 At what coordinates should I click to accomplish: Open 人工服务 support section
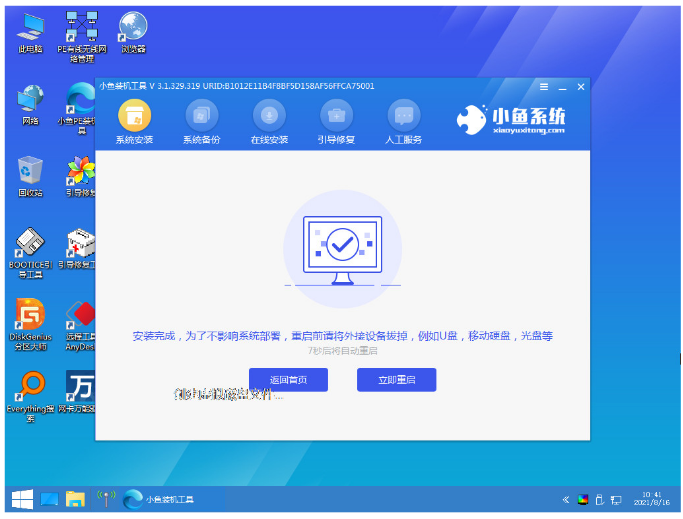(x=404, y=122)
